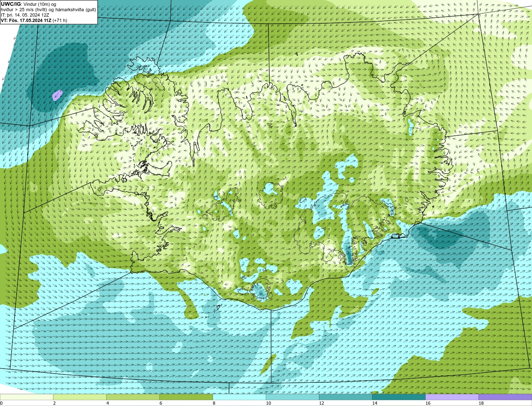Viewport: 532px width, 406px height.
Task: Click the scale label '10'
Action: (x=268, y=403)
